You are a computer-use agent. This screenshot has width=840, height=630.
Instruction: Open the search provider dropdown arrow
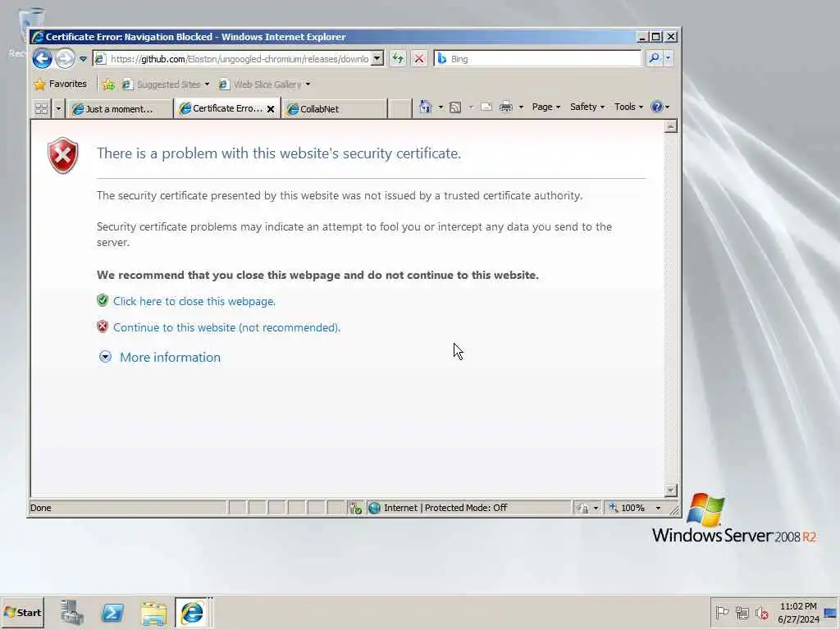coord(668,58)
